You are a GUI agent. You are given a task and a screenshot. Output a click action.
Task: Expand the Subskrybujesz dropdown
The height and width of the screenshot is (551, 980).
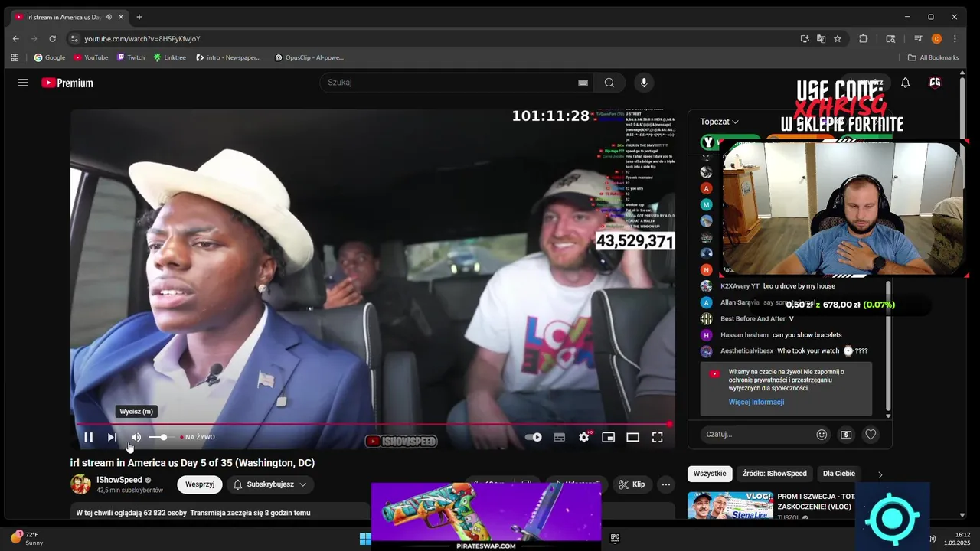pos(270,484)
